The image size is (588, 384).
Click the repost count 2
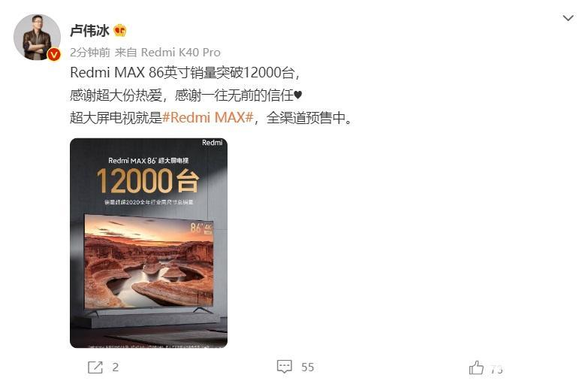click(115, 367)
